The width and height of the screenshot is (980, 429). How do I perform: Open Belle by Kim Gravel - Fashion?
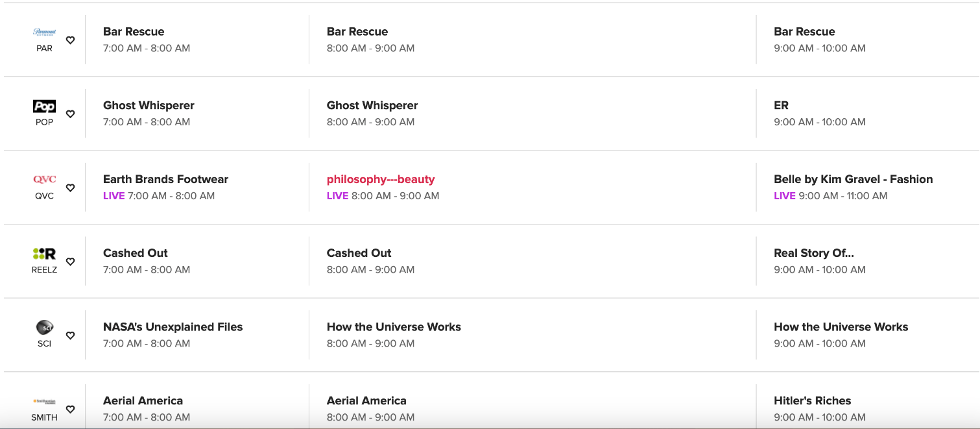853,180
